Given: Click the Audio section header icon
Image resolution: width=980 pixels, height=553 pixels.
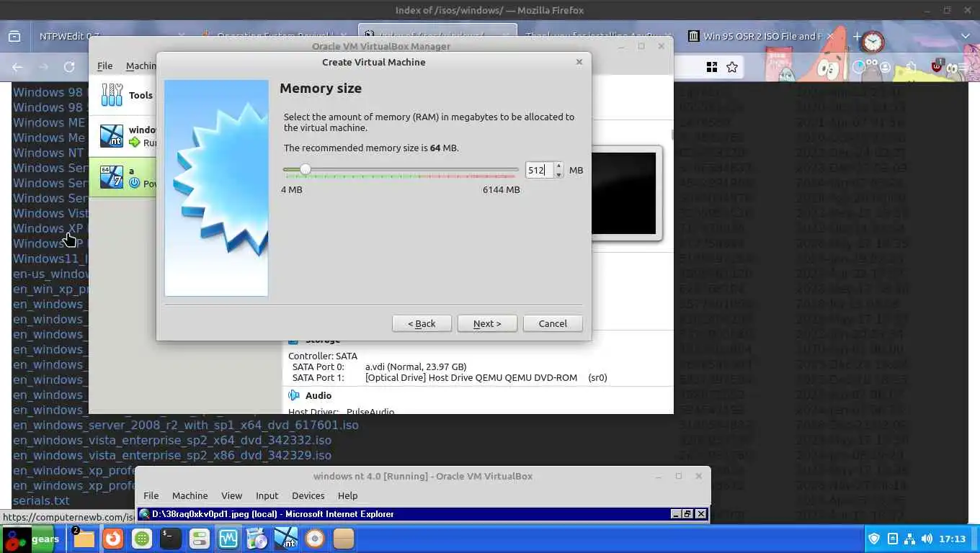Looking at the screenshot, I should (x=294, y=395).
